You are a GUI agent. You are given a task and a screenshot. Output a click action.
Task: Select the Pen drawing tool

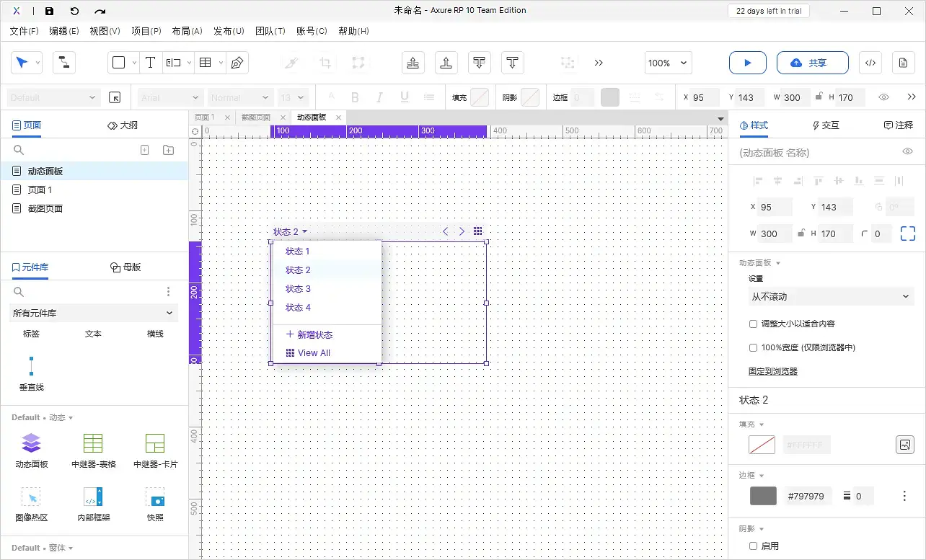[x=237, y=63]
